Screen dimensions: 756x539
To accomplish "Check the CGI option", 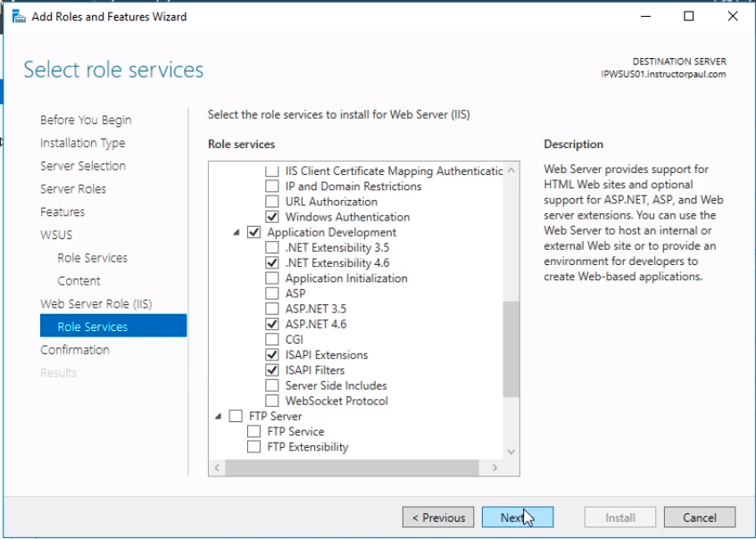I will (272, 339).
